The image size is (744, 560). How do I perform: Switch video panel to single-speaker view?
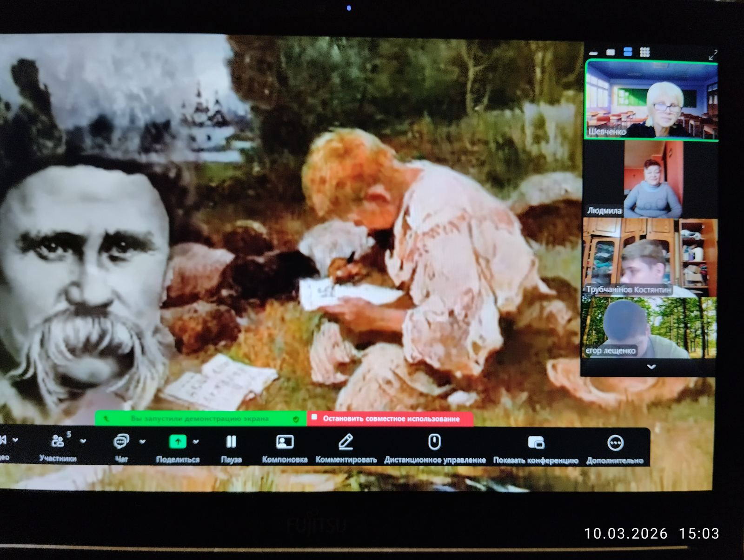point(611,53)
